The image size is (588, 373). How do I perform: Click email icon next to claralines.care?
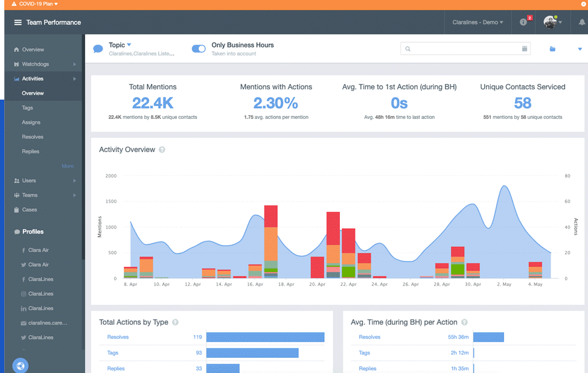tap(24, 323)
